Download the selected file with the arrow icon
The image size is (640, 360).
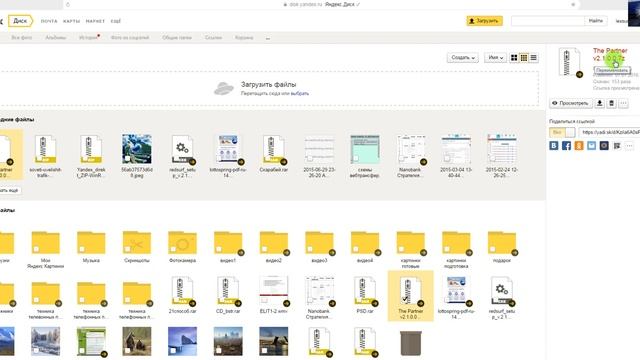point(599,103)
